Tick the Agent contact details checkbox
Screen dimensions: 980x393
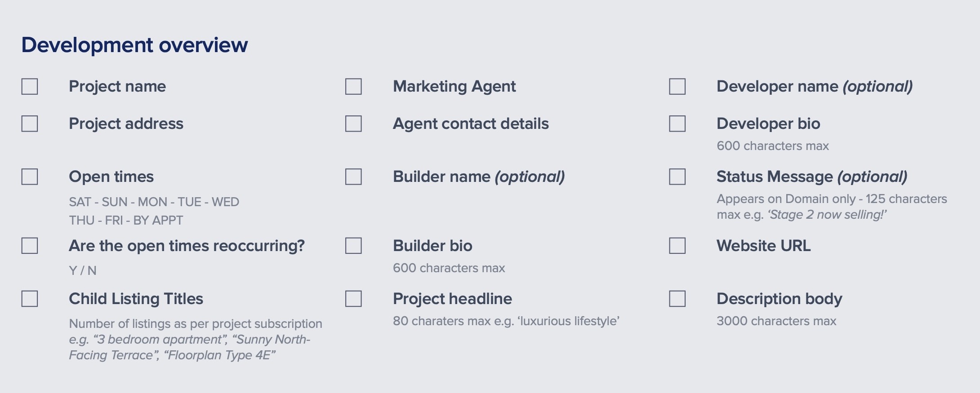coord(353,124)
